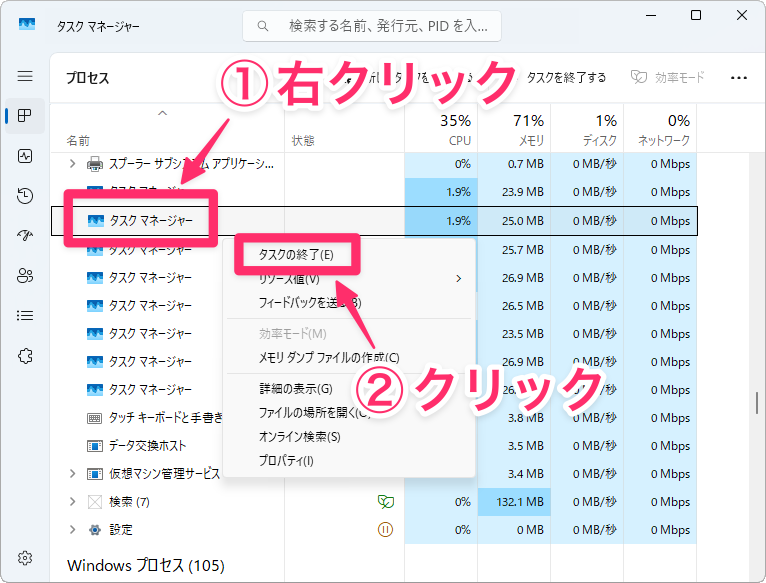
Task: Switch to the Users page icon
Action: pos(25,276)
